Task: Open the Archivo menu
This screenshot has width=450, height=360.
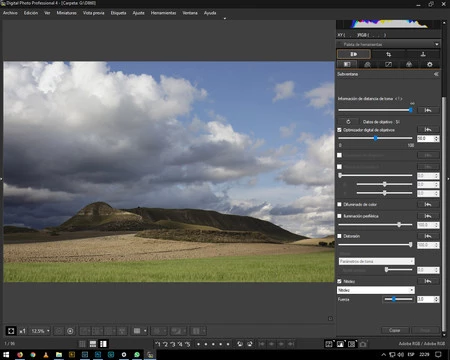Action: tap(10, 13)
